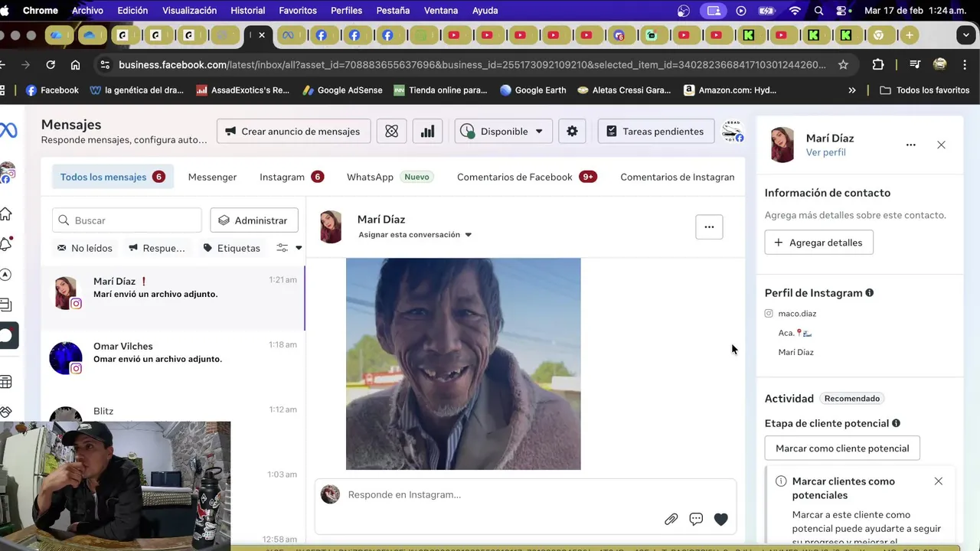The image size is (980, 551).
Task: Bookmark this page with star icon
Action: 843,65
